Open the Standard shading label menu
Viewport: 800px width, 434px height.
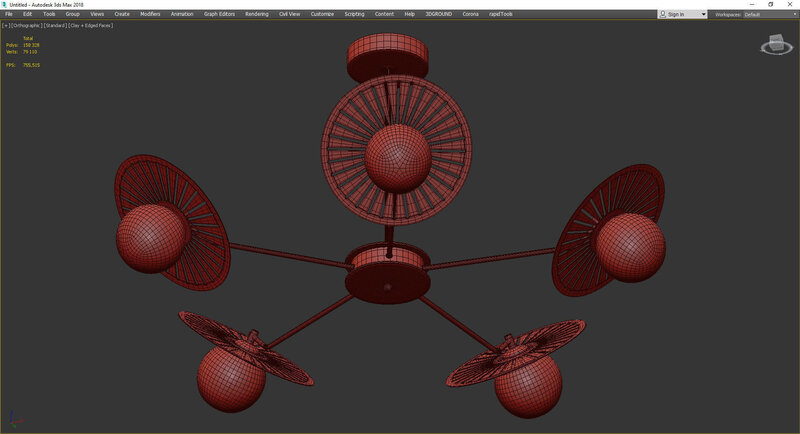(x=54, y=25)
